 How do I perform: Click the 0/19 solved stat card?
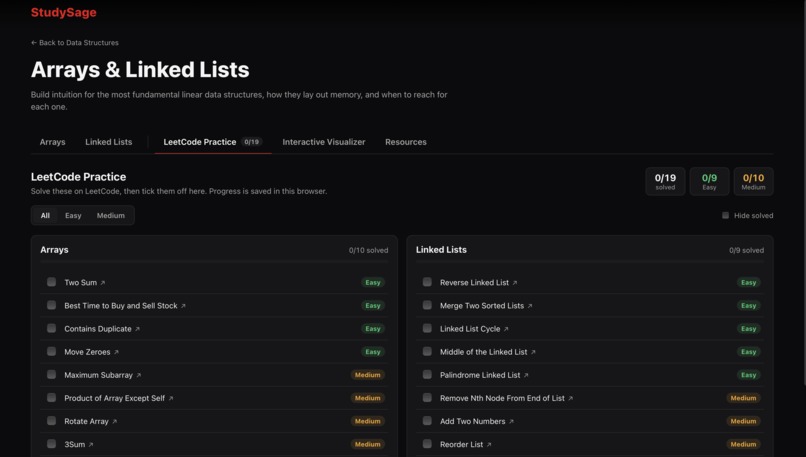[665, 181]
